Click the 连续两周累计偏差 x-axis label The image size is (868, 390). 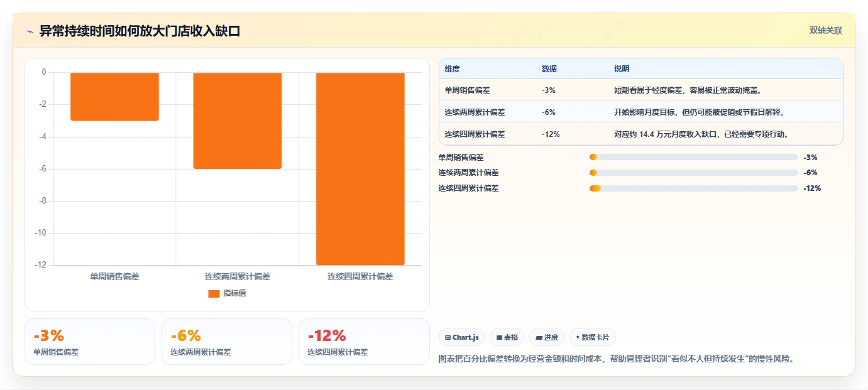coord(237,276)
